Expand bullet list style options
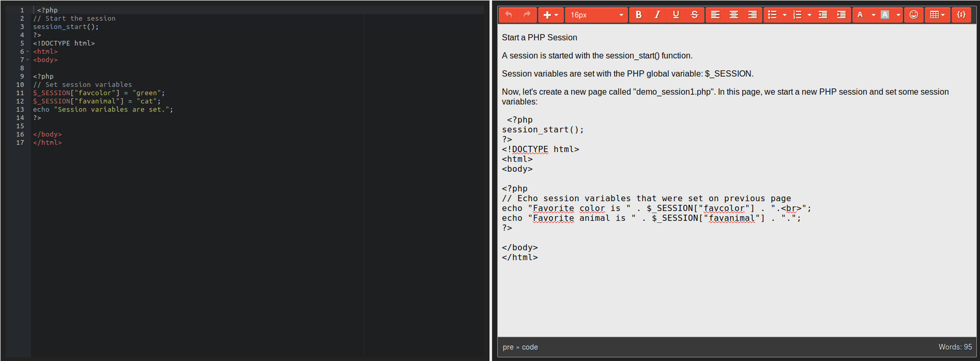Image resolution: width=980 pixels, height=361 pixels. [x=785, y=15]
